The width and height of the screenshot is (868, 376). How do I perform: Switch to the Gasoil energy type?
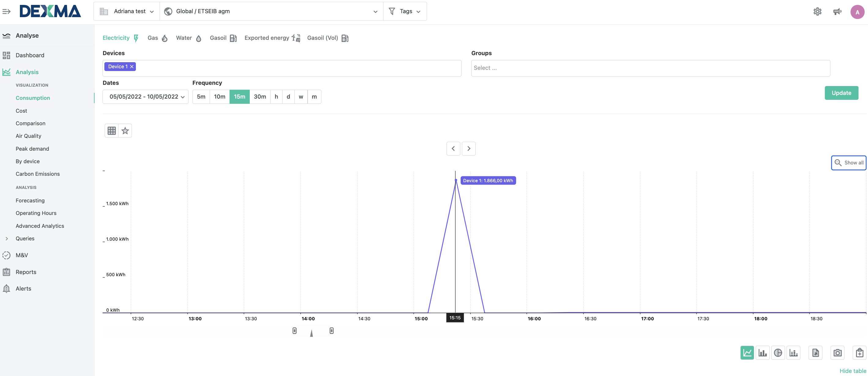[223, 38]
